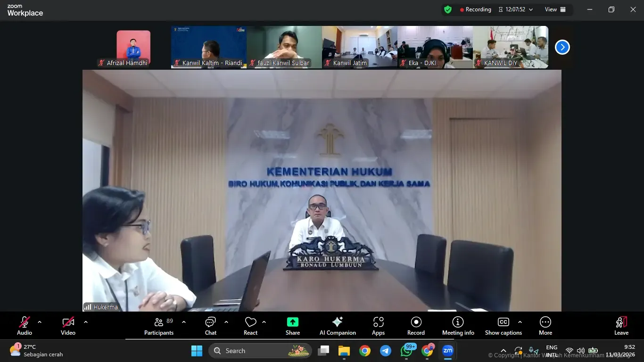644x362 pixels.
Task: Open the Chat panel
Action: click(x=210, y=326)
